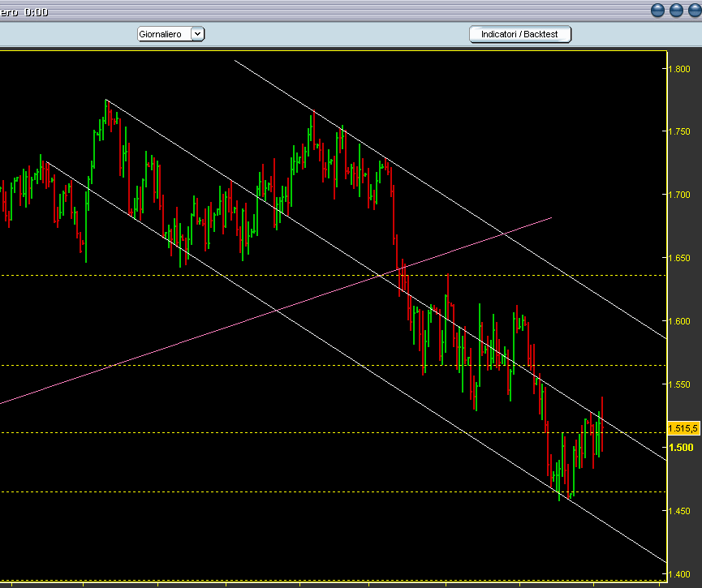Click the middle blue window button

pyautogui.click(x=676, y=10)
